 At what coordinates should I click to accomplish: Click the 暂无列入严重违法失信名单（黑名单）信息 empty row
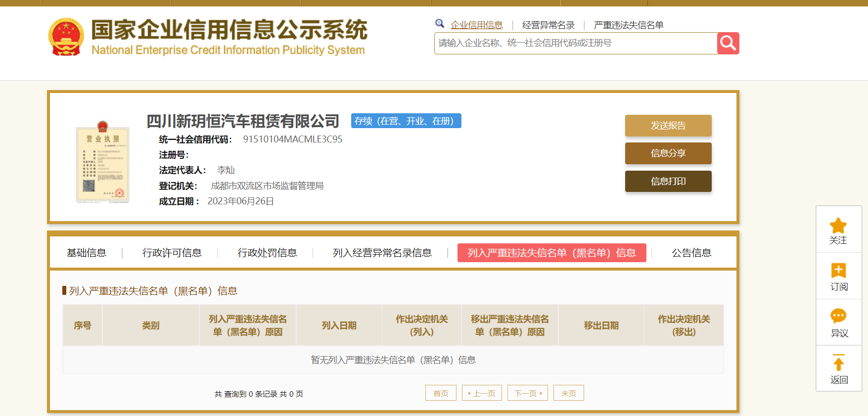click(x=393, y=360)
